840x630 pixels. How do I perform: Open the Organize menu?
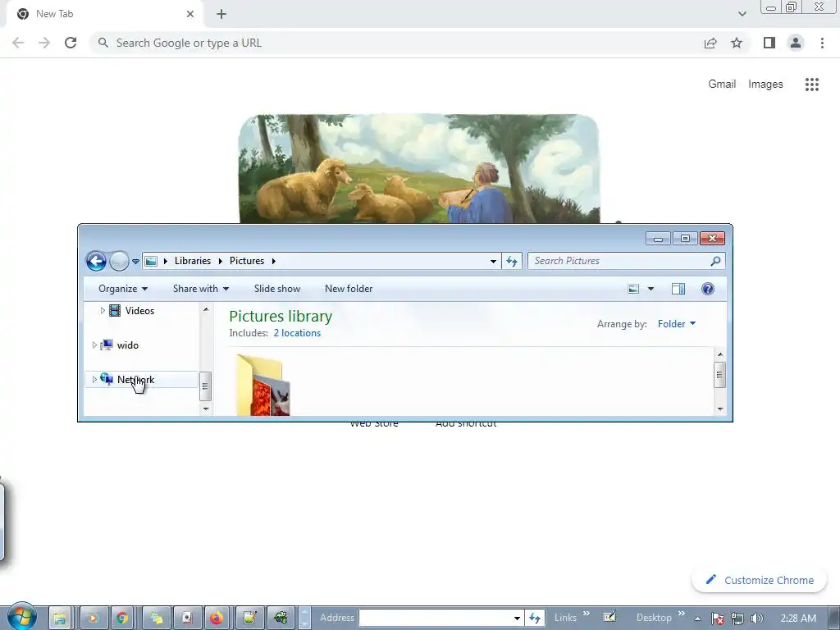click(123, 289)
